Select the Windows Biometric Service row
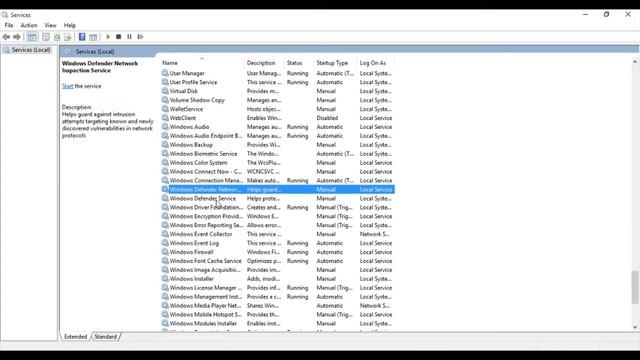The image size is (640, 360). [x=278, y=154]
